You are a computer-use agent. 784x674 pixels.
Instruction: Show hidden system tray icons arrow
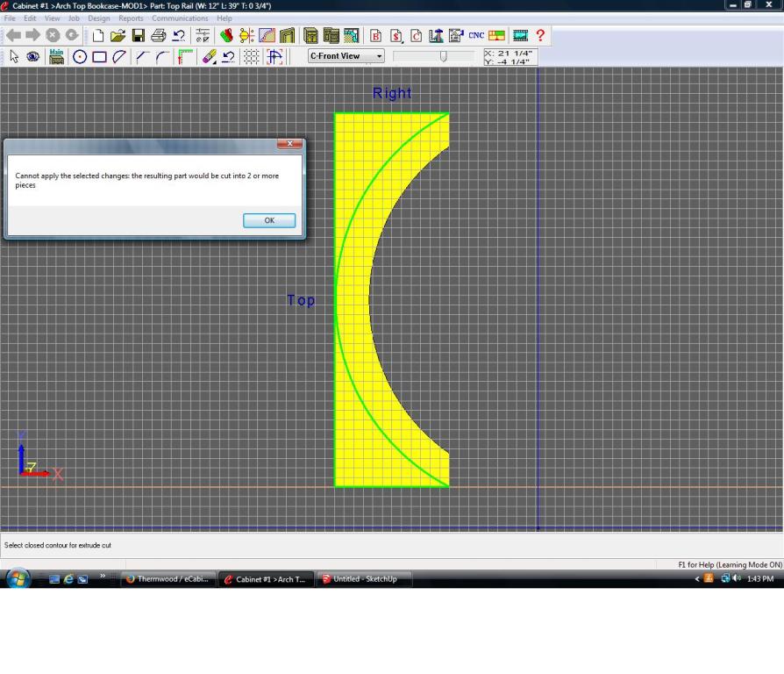[698, 579]
